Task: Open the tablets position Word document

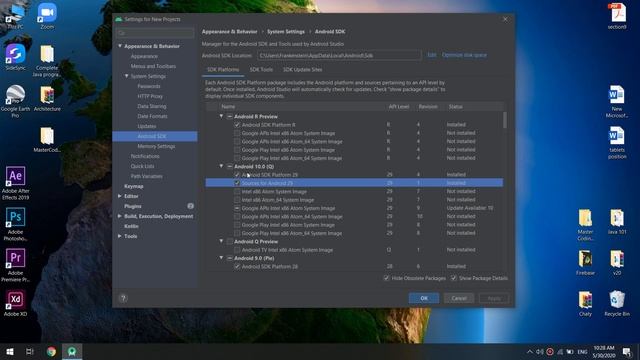Action: pos(617,142)
